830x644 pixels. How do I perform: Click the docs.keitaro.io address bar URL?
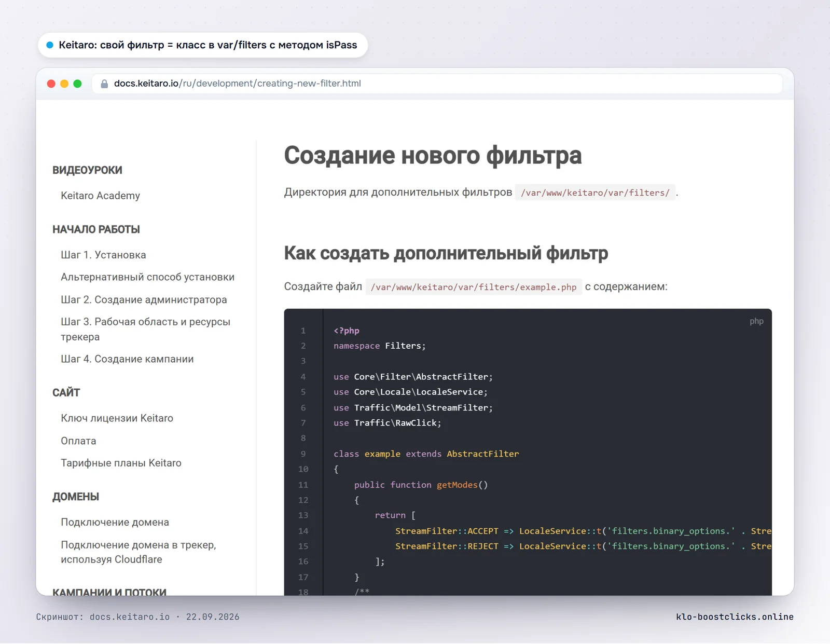click(237, 84)
